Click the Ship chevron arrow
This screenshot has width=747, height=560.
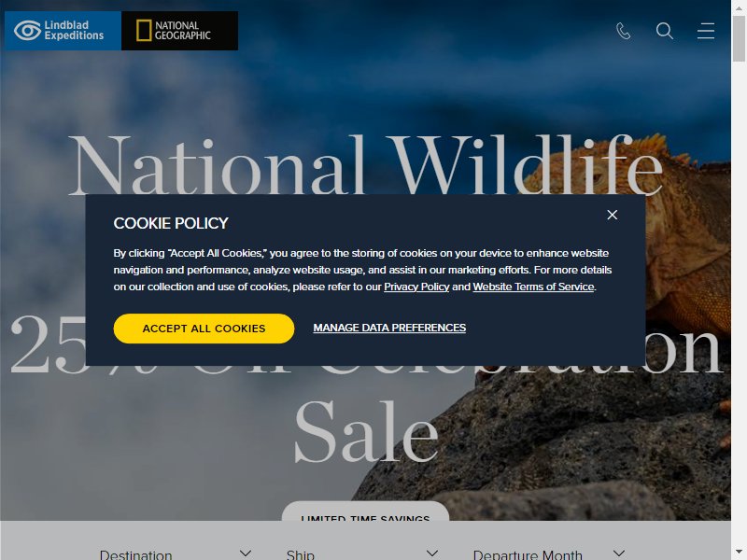(432, 553)
